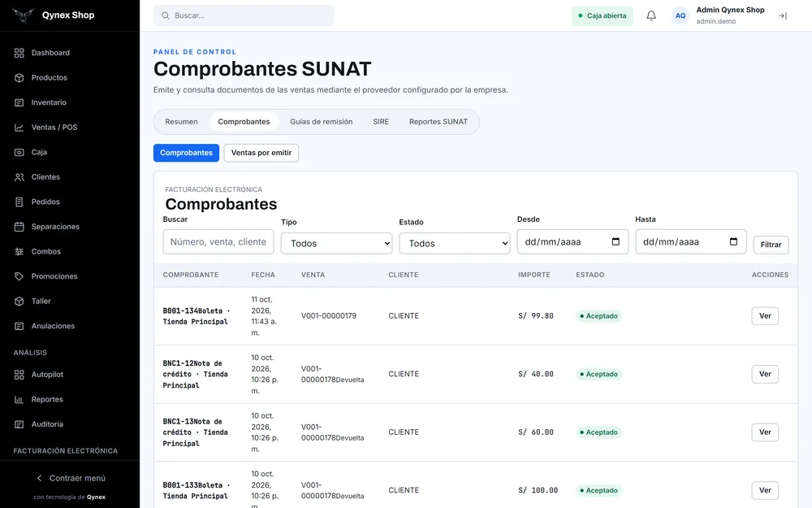Click the S/ 40.00 amount
812x508 pixels.
tap(536, 374)
